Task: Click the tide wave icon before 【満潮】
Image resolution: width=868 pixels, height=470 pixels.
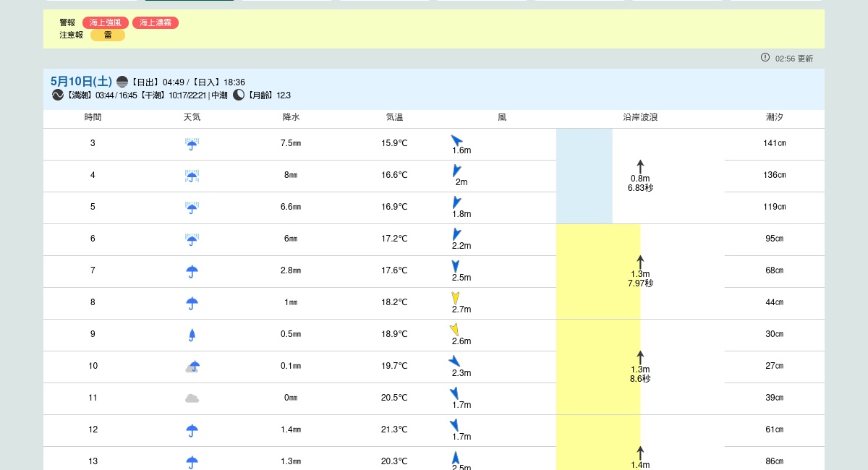Action: click(58, 95)
